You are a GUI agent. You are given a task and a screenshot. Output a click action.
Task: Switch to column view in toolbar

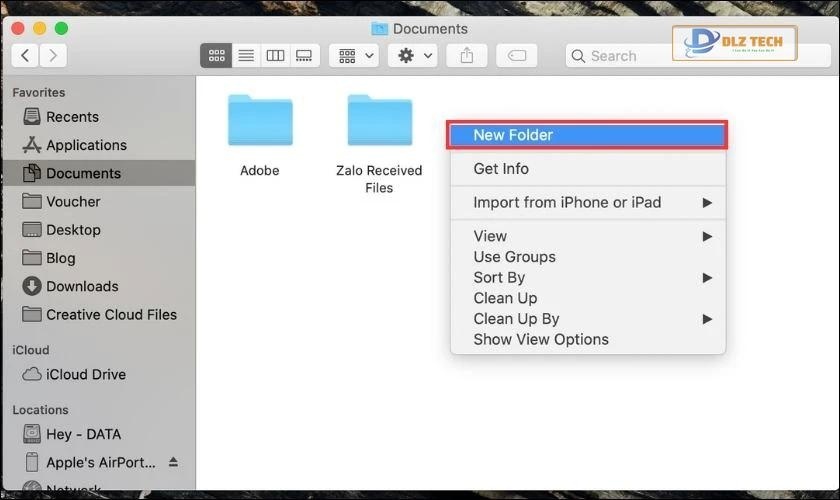click(x=275, y=56)
